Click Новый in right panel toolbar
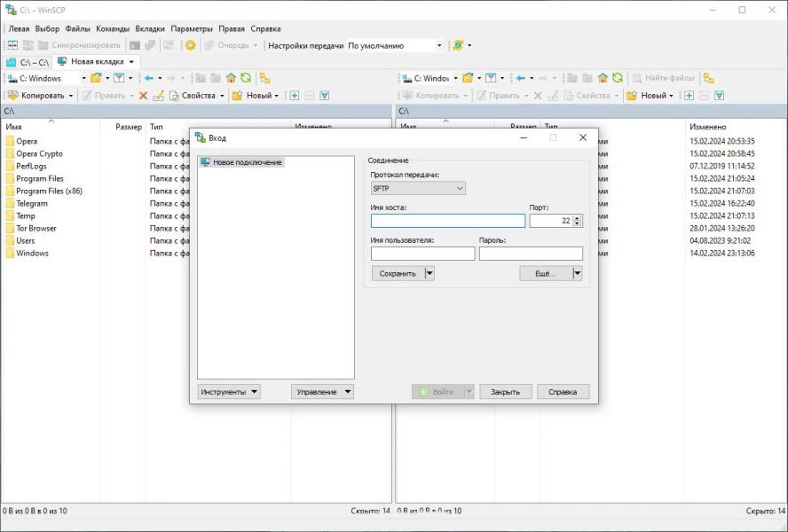Screen dimensions: 788x532 click(649, 96)
